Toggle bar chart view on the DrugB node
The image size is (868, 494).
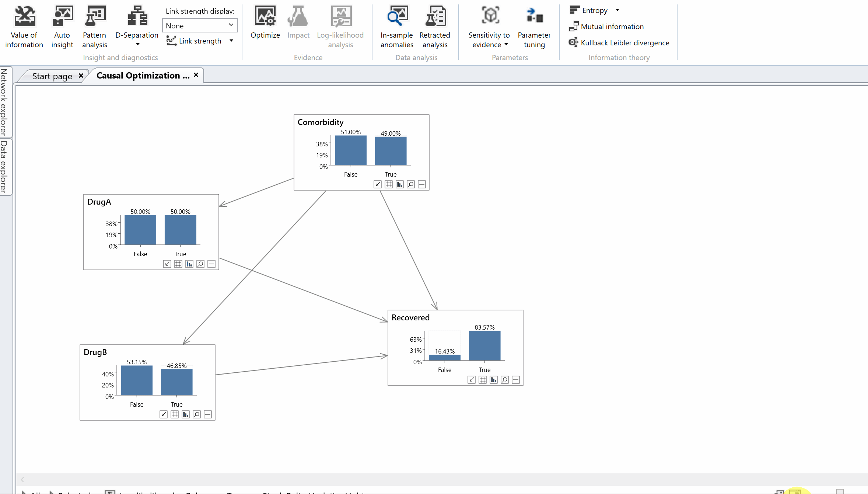click(185, 414)
